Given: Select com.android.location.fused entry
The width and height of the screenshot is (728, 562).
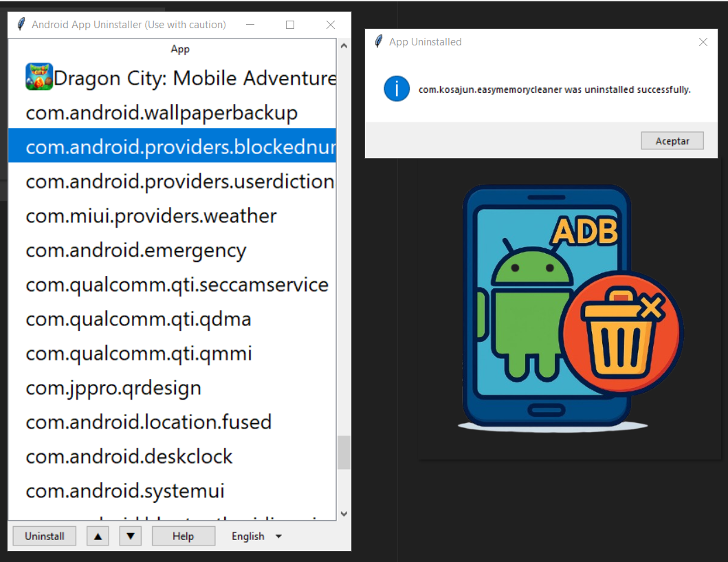Looking at the screenshot, I should click(173, 421).
